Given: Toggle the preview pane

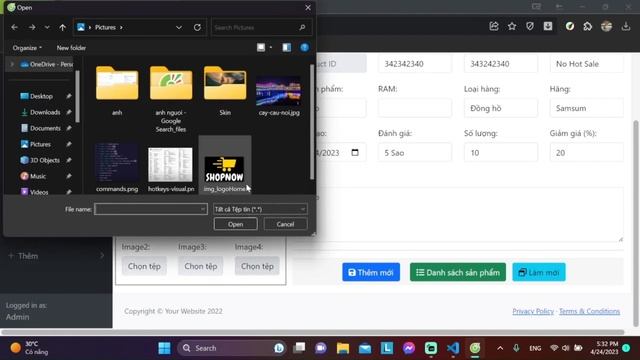Looking at the screenshot, I should click(287, 47).
